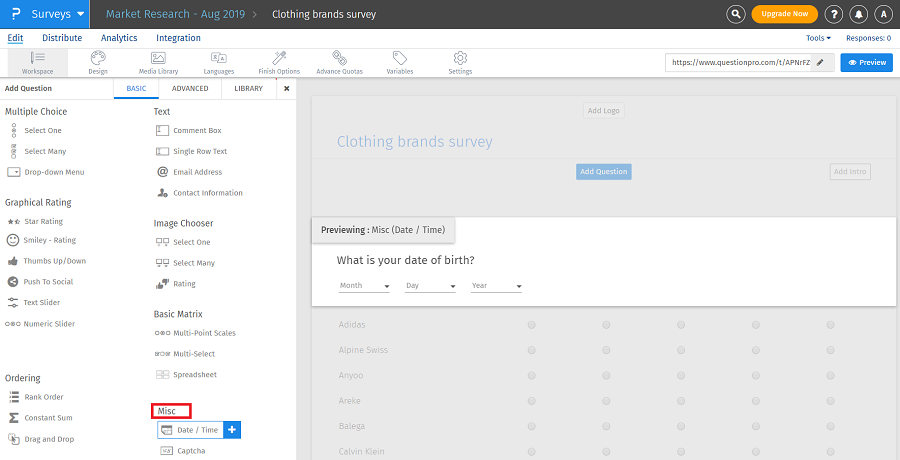Expand the Year dropdown

[x=497, y=286]
